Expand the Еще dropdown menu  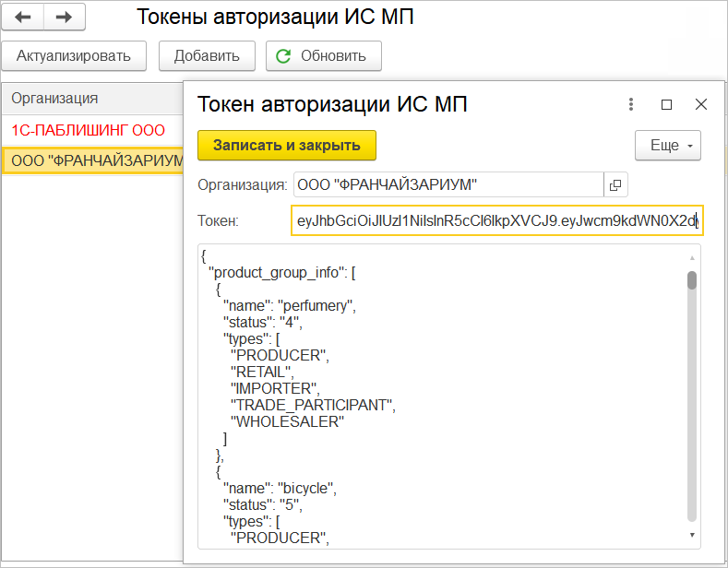coord(668,146)
